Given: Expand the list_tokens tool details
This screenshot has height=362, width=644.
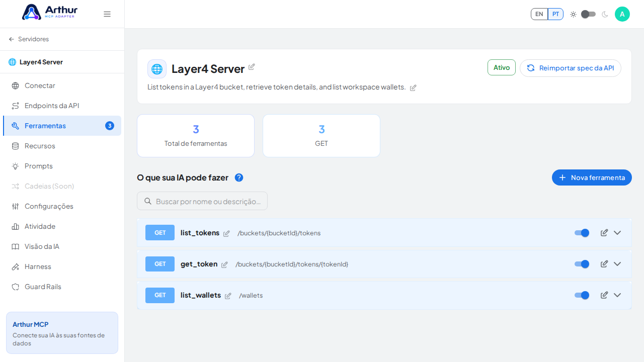Looking at the screenshot, I should (x=617, y=233).
